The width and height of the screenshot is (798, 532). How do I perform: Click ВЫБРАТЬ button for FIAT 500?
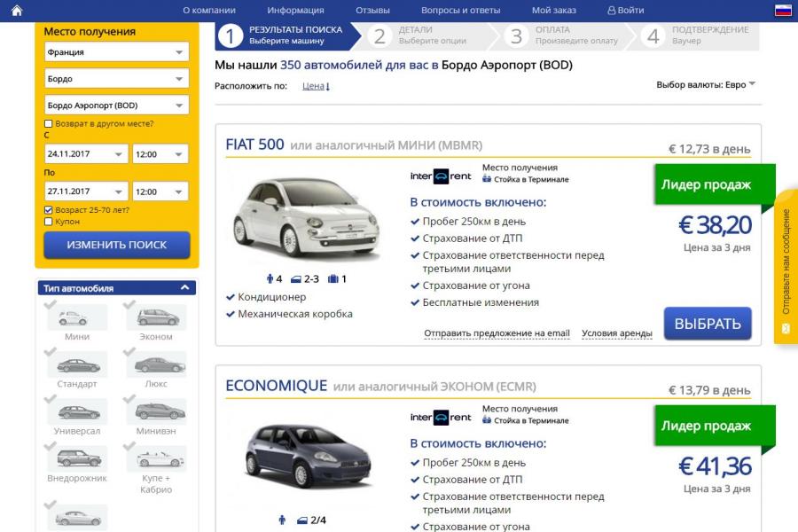tap(708, 324)
